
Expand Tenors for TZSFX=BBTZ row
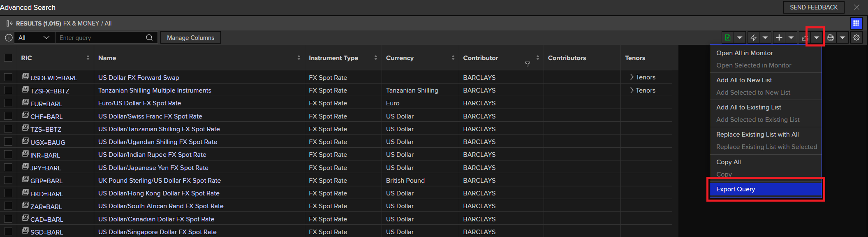643,90
